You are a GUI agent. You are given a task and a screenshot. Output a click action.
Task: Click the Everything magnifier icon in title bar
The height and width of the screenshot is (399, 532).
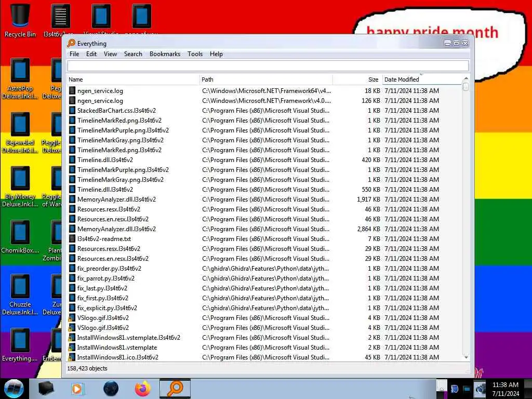[71, 43]
